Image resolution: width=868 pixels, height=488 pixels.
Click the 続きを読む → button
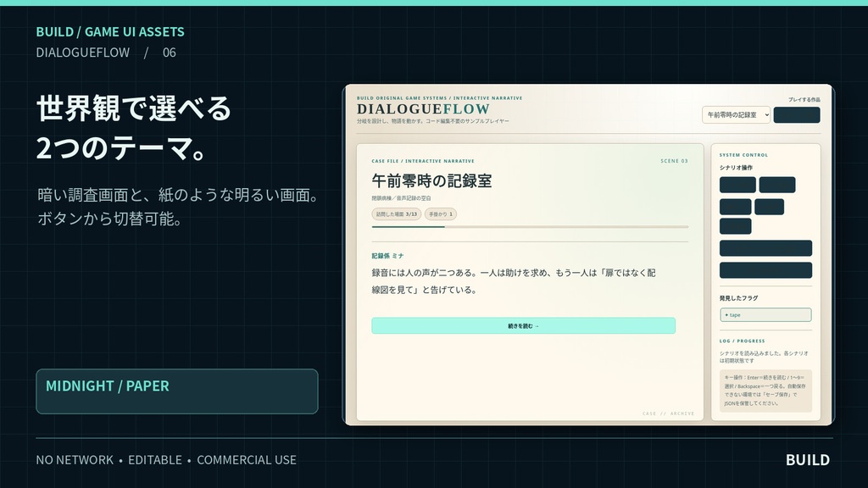point(523,325)
